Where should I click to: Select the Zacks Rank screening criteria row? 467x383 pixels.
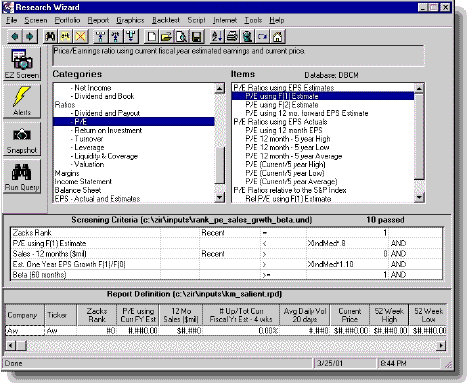tap(226, 233)
